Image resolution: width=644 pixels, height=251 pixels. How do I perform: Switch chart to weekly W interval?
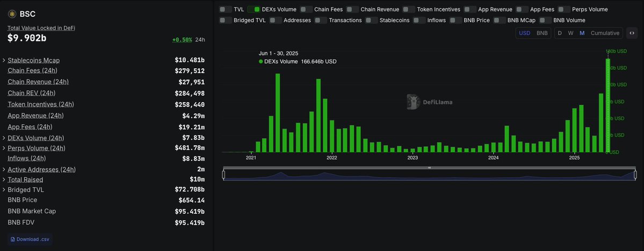(570, 33)
